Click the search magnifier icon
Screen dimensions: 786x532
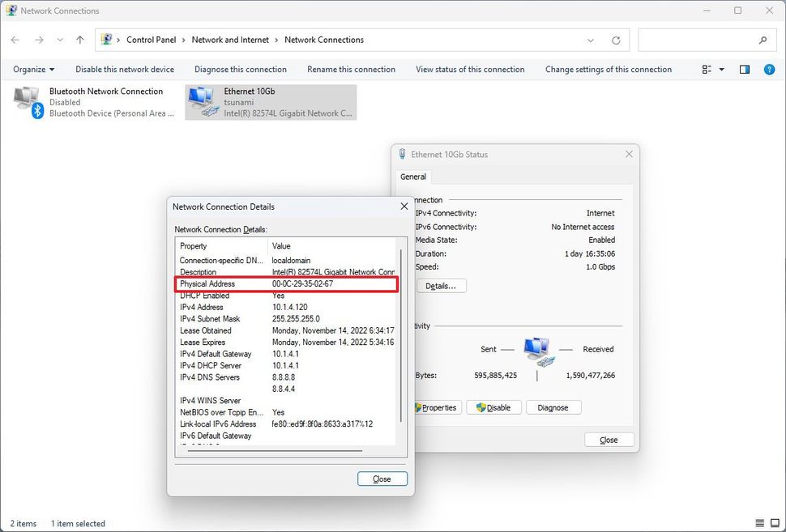point(763,39)
